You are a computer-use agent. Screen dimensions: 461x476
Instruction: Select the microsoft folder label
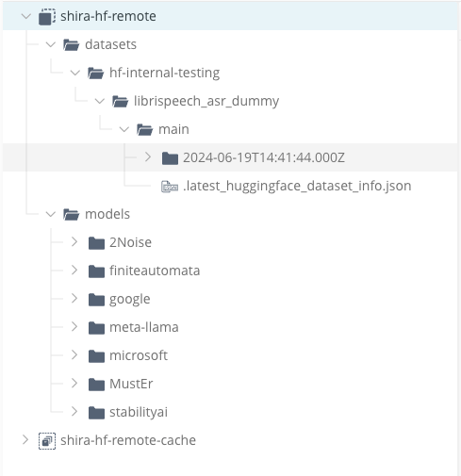[139, 355]
